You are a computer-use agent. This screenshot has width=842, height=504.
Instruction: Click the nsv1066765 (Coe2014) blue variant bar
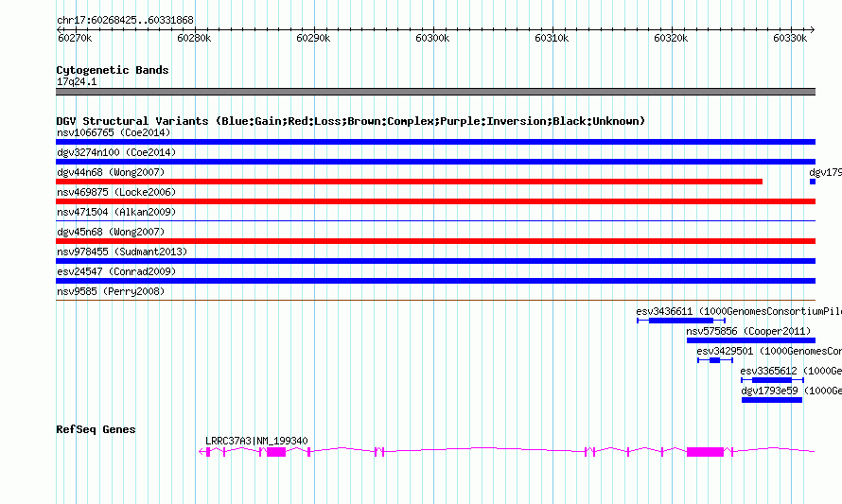coord(435,142)
